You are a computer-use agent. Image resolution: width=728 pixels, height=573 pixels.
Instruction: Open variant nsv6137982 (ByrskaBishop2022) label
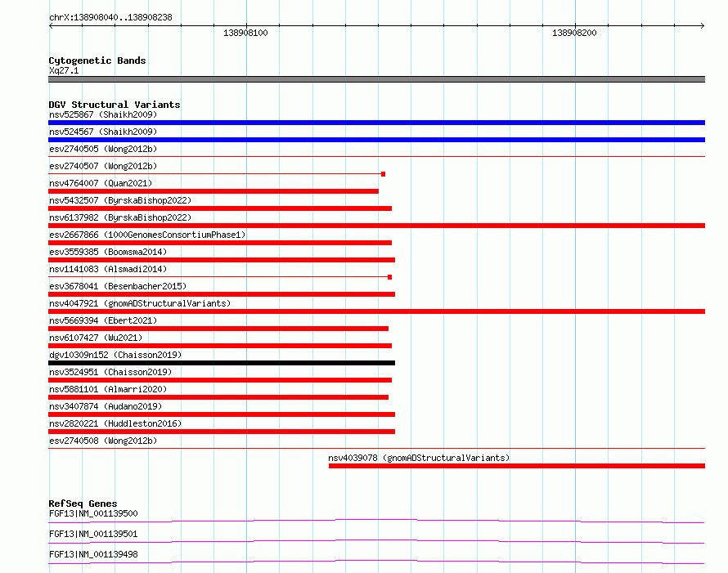pyautogui.click(x=120, y=217)
